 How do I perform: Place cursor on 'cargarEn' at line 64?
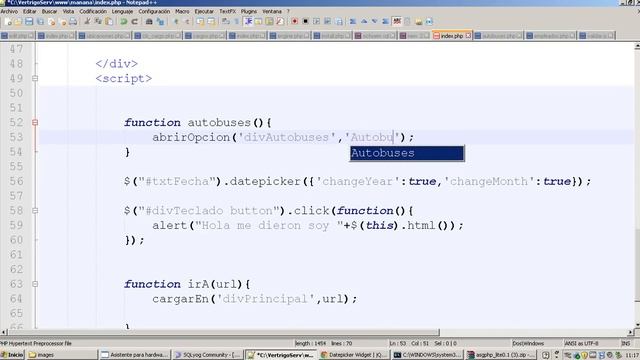180,299
